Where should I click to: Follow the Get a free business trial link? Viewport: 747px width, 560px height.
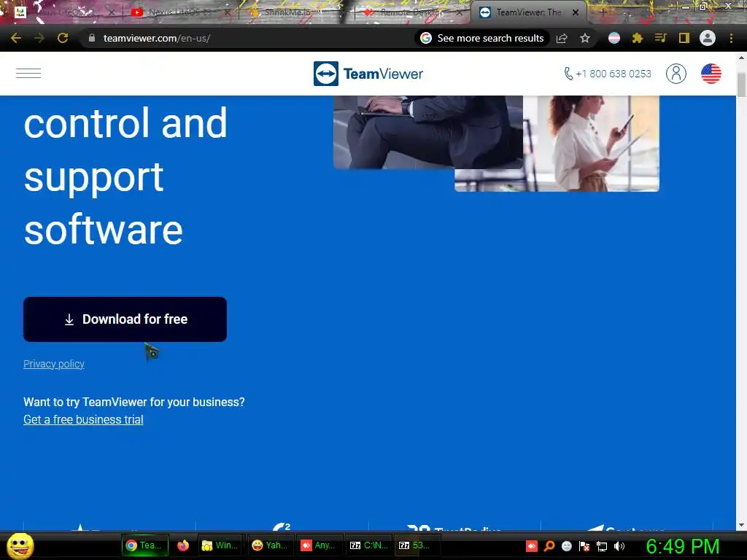coord(83,419)
